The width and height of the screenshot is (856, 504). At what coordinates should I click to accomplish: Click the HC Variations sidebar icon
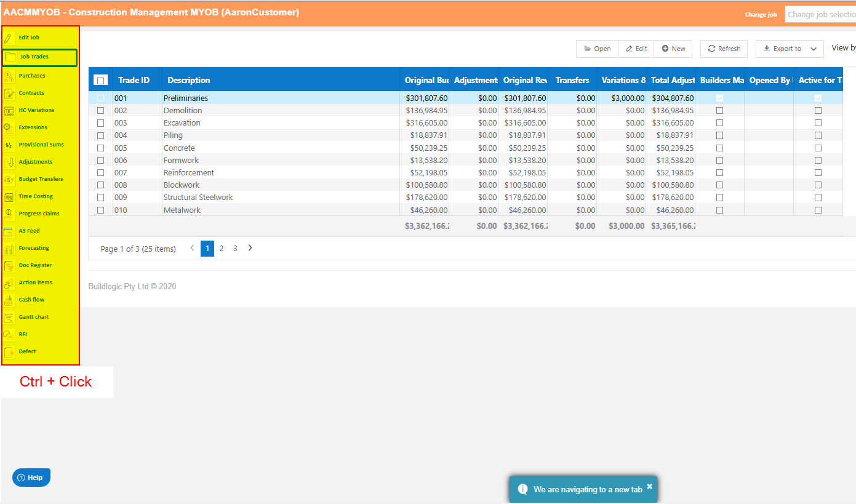[9, 111]
